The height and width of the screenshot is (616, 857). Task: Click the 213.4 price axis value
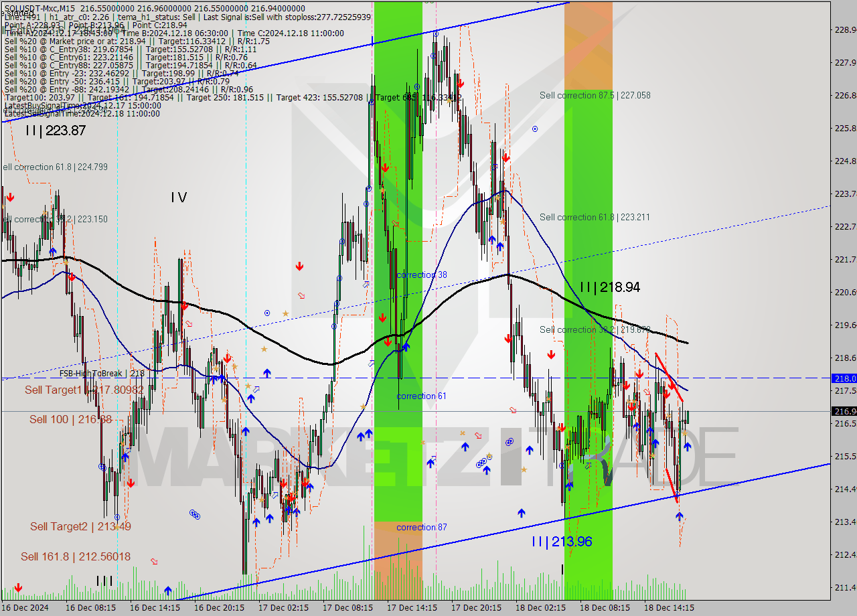click(846, 522)
